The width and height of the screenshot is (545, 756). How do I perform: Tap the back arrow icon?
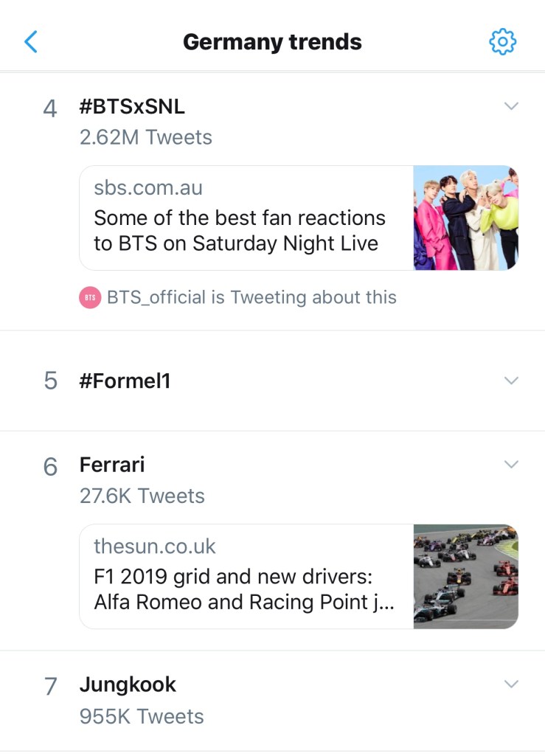[30, 42]
